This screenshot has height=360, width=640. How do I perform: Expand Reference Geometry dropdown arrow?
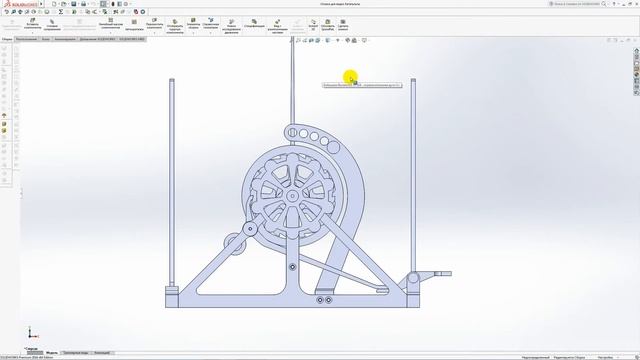click(211, 32)
